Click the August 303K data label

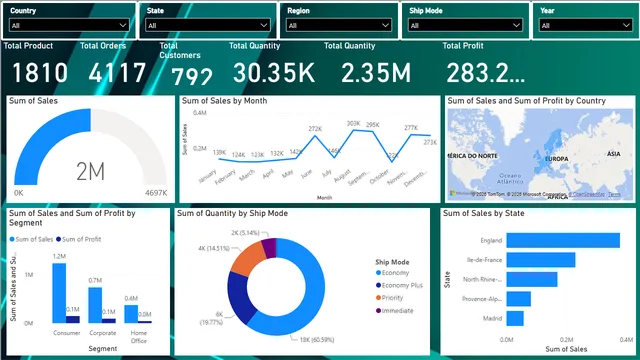353,123
